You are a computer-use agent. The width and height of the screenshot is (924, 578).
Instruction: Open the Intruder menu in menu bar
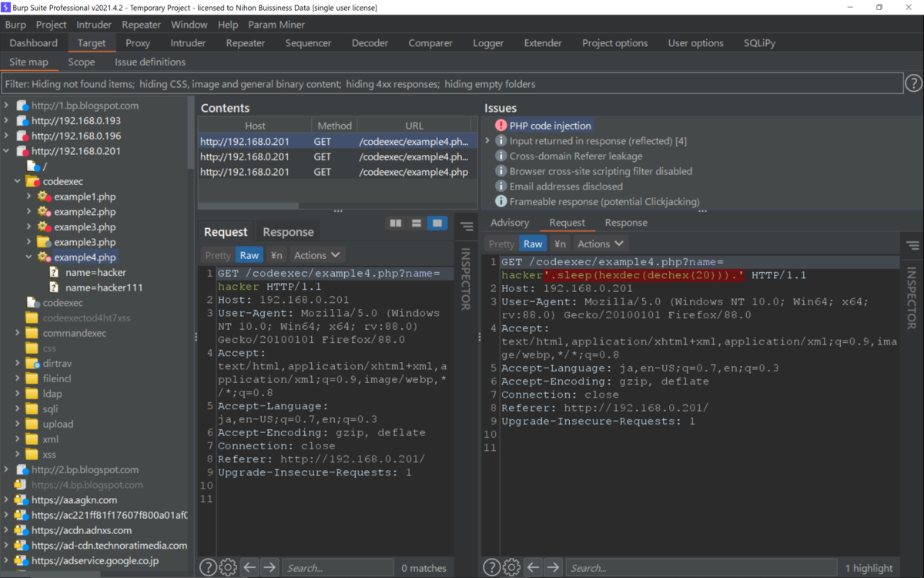point(94,25)
